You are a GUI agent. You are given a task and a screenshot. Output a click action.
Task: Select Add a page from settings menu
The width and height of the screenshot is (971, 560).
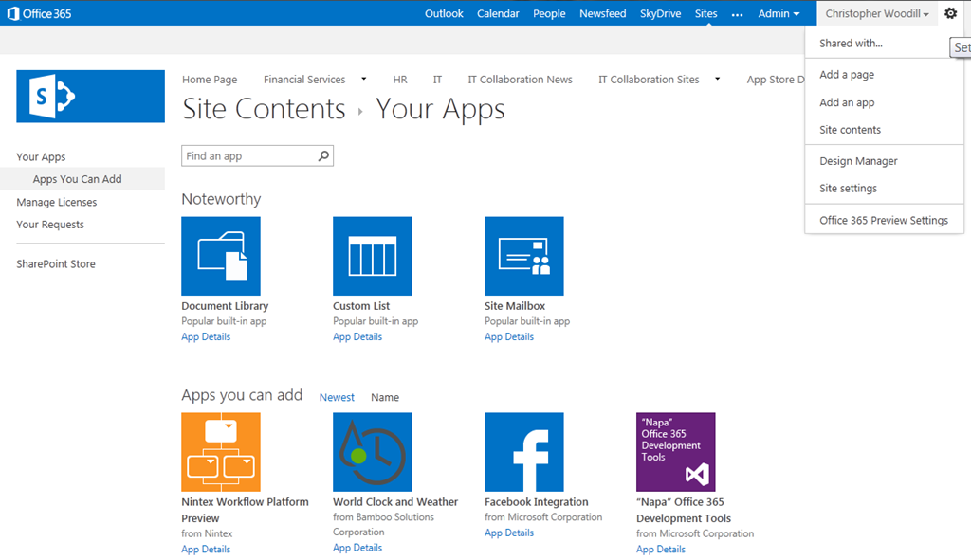point(847,74)
